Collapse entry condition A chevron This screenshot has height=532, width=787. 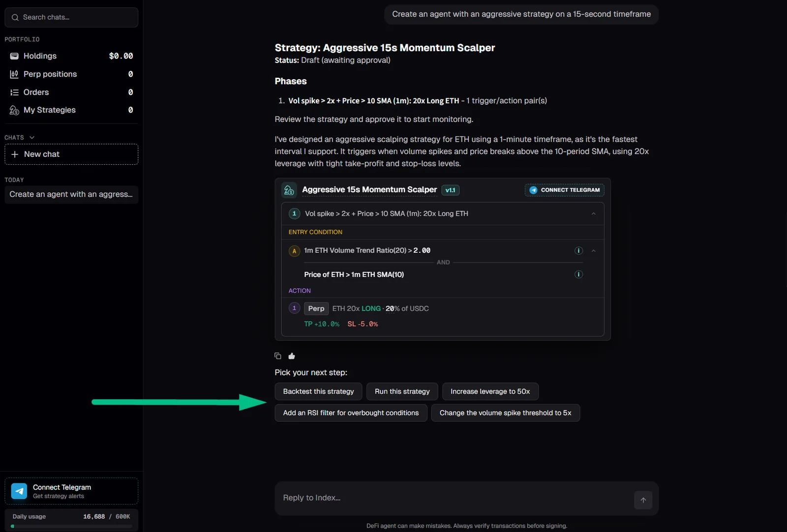594,251
